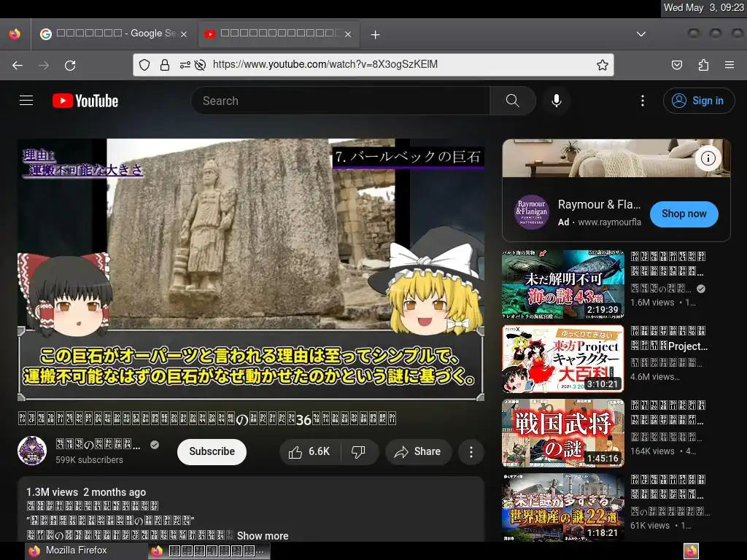The height and width of the screenshot is (560, 747).
Task: Expand description with Show more
Action: [x=263, y=536]
